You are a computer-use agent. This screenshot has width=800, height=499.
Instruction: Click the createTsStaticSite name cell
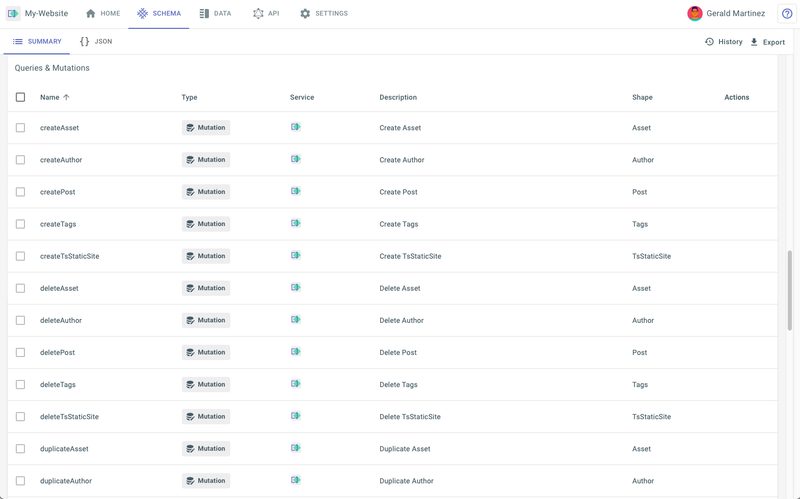tap(69, 256)
